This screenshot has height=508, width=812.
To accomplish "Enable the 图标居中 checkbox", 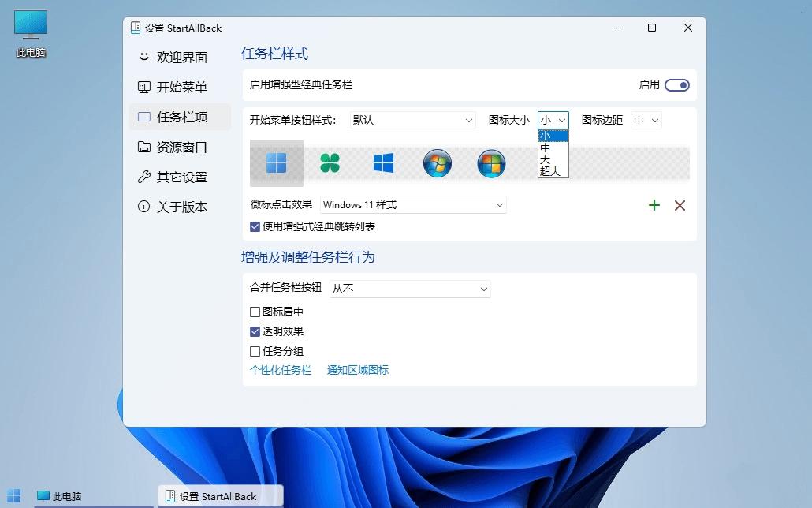I will 255,312.
